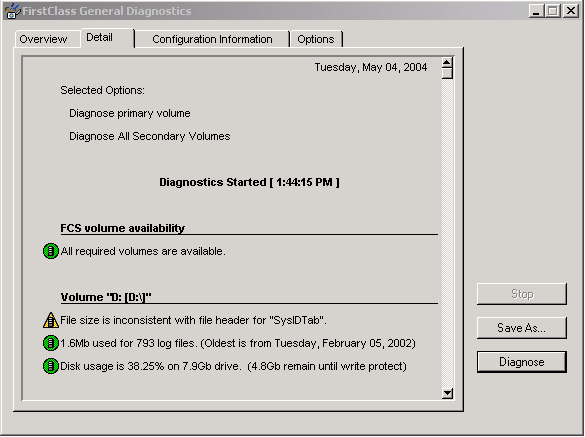Click the Save As... button
The width and height of the screenshot is (585, 437).
click(x=522, y=328)
